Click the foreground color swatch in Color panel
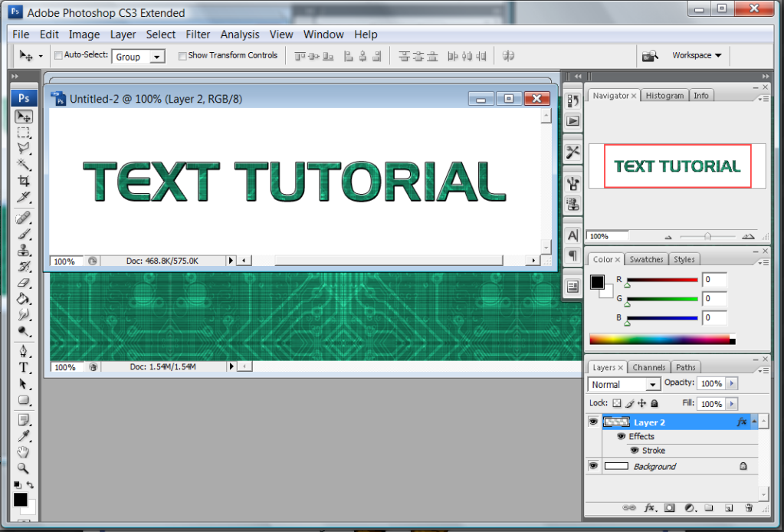This screenshot has height=532, width=784. click(597, 282)
